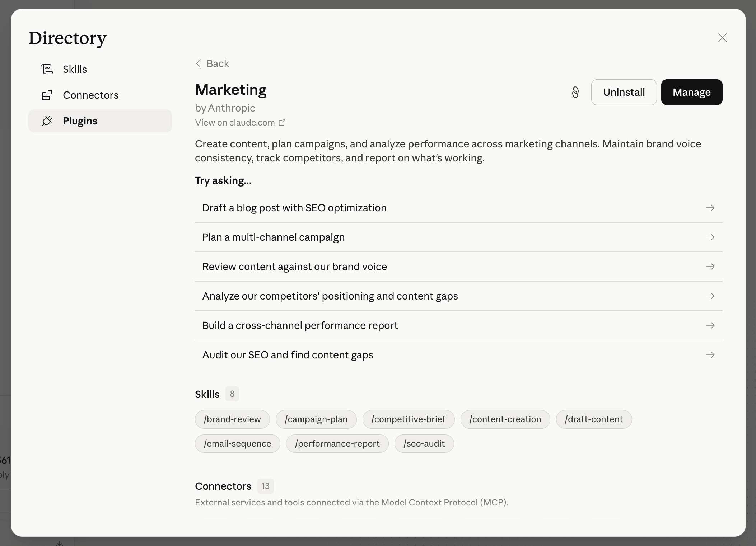Close the Directory dialog
This screenshot has height=546, width=756.
[722, 38]
